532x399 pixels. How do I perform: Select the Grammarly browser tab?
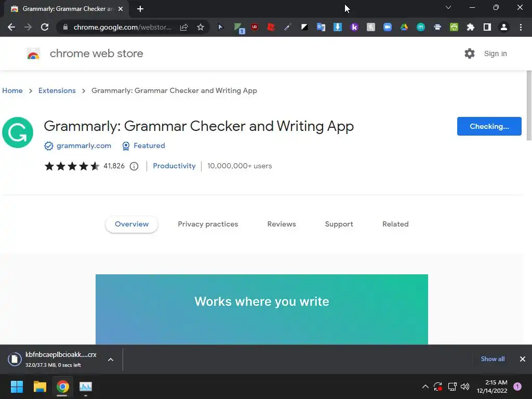point(66,9)
